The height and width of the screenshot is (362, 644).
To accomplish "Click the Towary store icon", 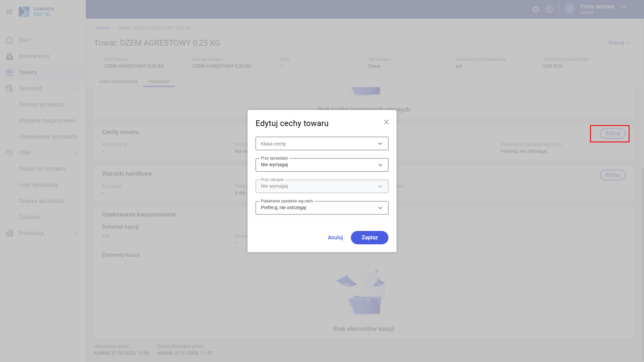I will coord(9,72).
